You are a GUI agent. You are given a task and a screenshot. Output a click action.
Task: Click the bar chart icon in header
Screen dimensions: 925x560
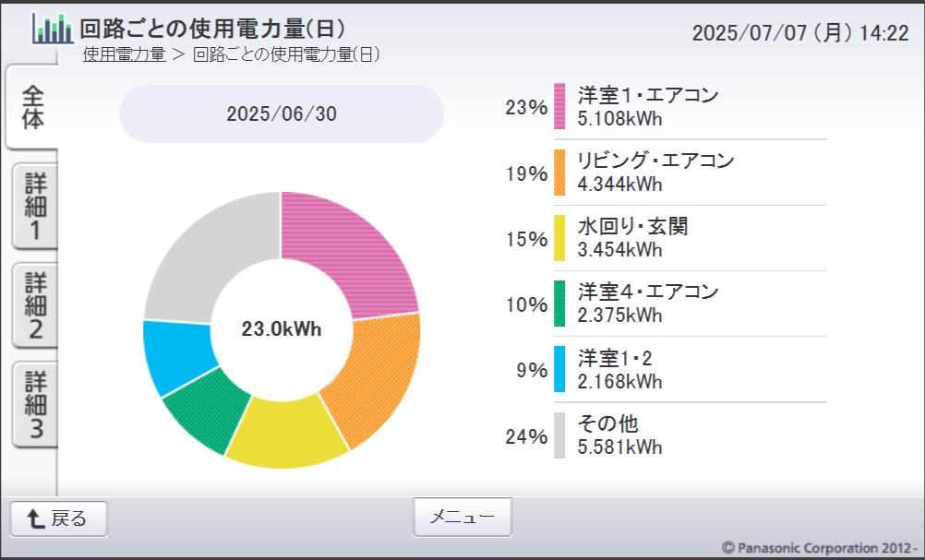53,29
